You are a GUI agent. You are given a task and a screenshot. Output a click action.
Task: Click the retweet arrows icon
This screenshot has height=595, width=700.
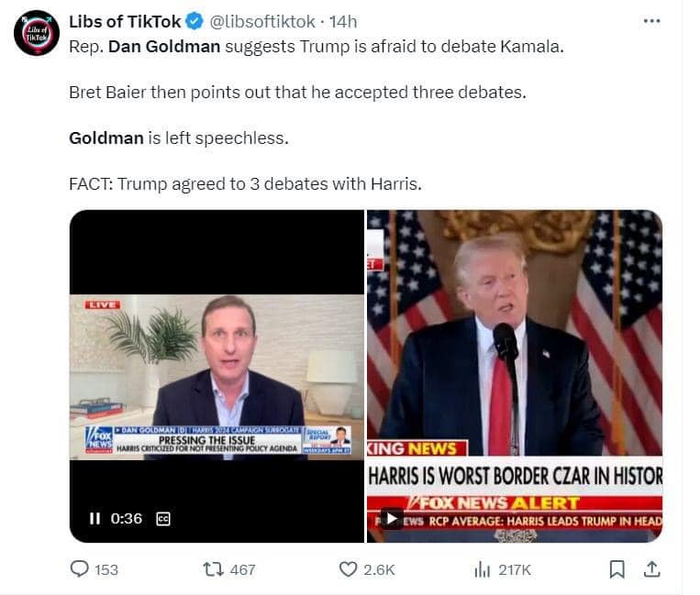click(214, 569)
